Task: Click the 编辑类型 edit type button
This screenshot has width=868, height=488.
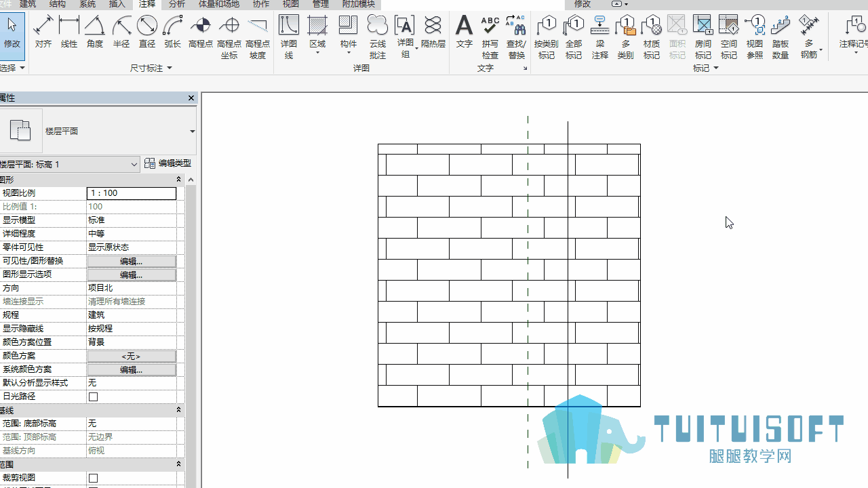Action: click(x=168, y=163)
